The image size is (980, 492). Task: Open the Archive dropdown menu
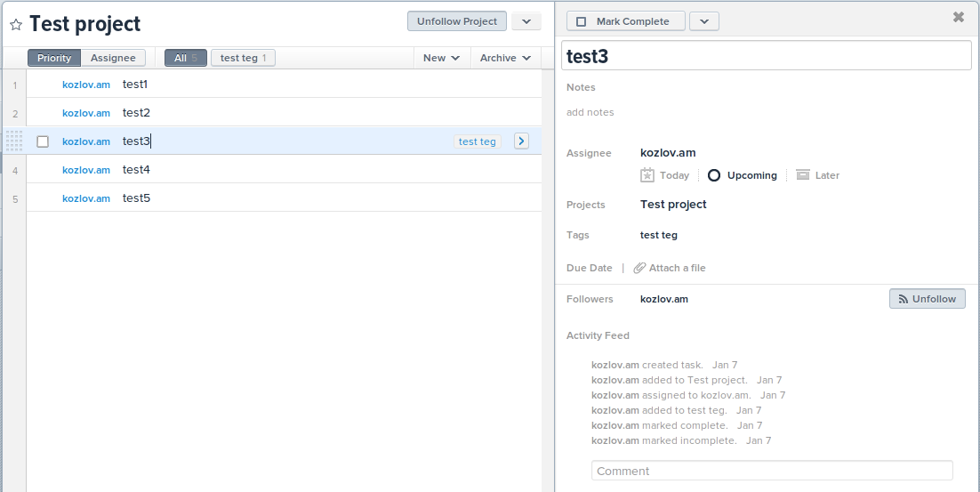[505, 58]
